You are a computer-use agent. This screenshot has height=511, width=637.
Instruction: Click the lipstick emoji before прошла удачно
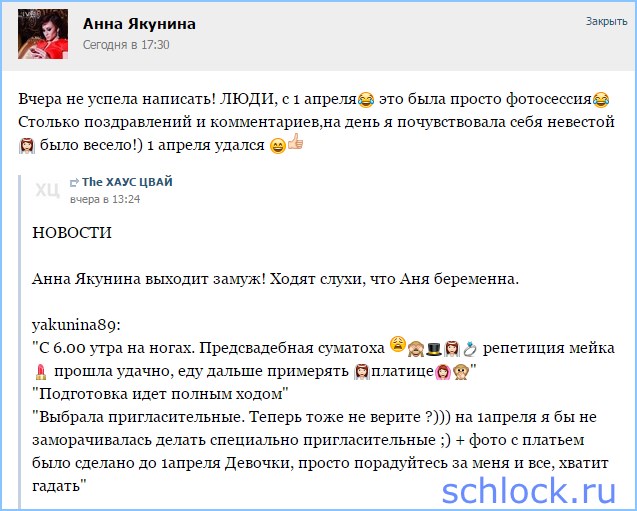click(x=41, y=373)
